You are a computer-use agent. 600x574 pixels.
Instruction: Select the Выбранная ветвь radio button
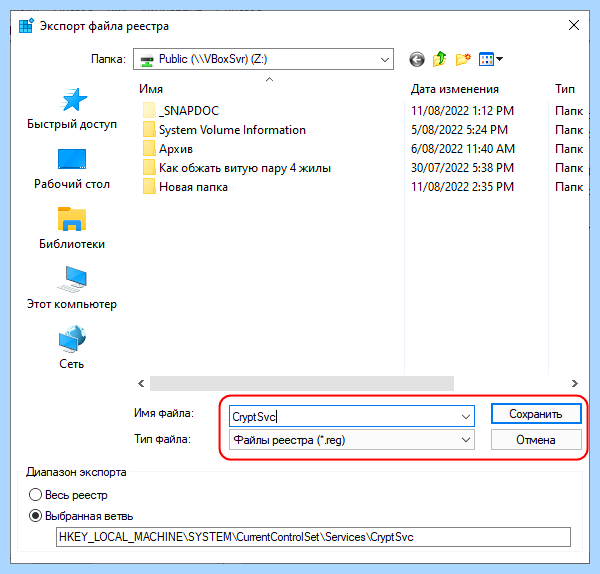pyautogui.click(x=35, y=516)
